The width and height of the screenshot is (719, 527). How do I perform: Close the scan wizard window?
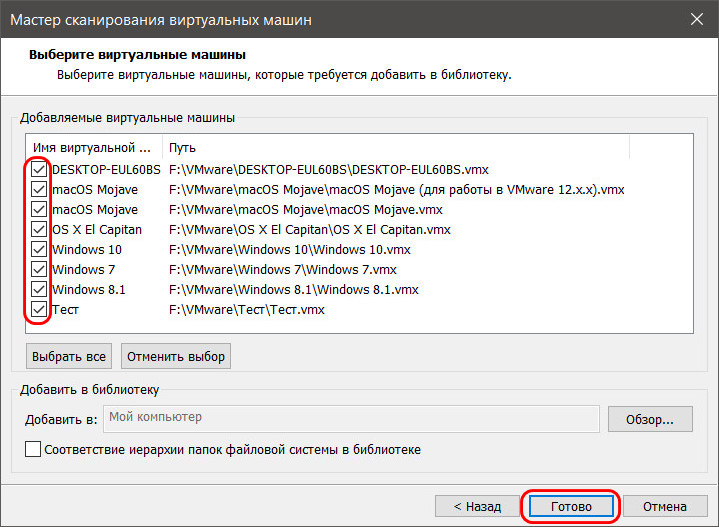pos(697,19)
